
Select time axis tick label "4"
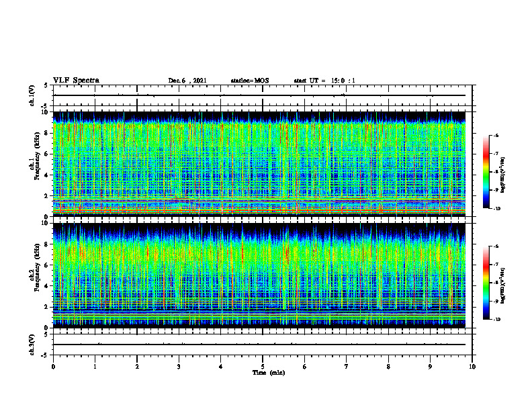tap(221, 367)
